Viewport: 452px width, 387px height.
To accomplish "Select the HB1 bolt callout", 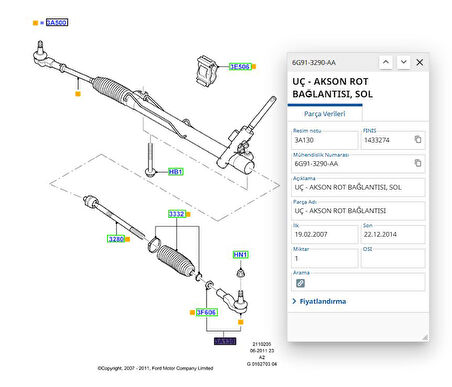I will (176, 172).
